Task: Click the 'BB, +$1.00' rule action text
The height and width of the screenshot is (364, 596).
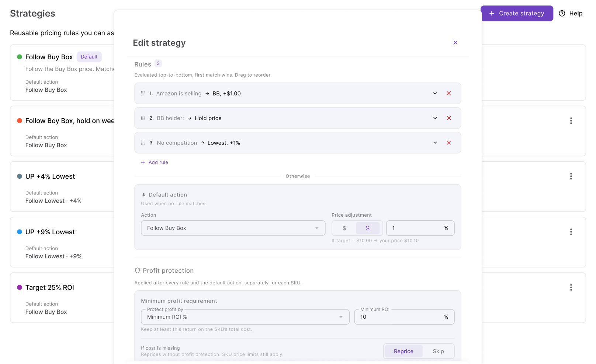Action: 227,94
